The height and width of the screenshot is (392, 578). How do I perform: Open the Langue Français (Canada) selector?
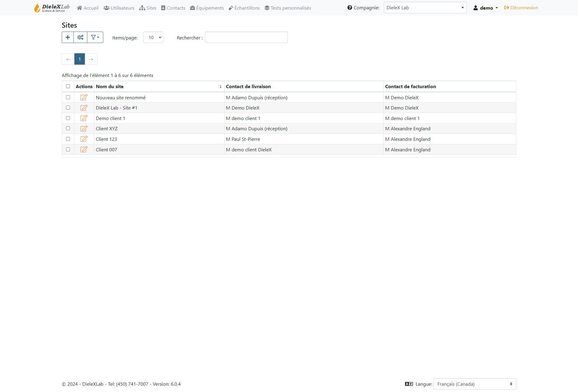pos(475,384)
